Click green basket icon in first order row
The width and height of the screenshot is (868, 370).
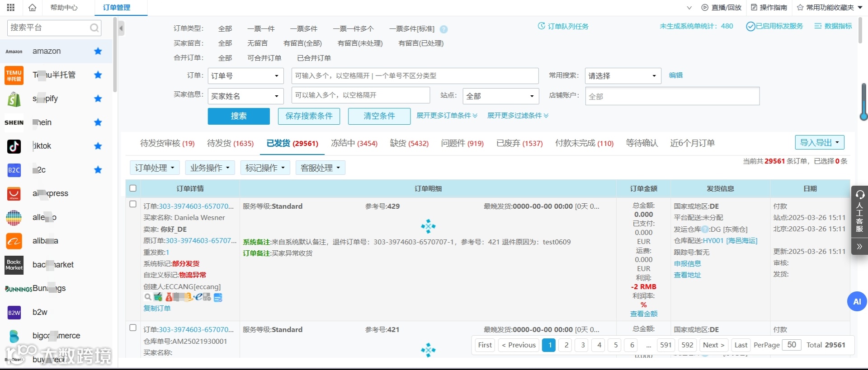[x=158, y=297]
